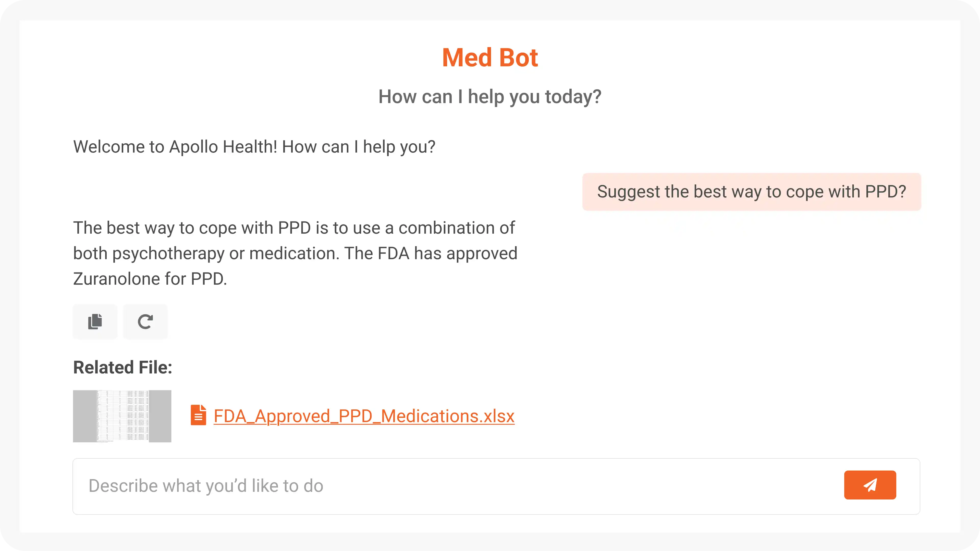
Task: Select the user message about coping with PPD
Action: (x=751, y=192)
